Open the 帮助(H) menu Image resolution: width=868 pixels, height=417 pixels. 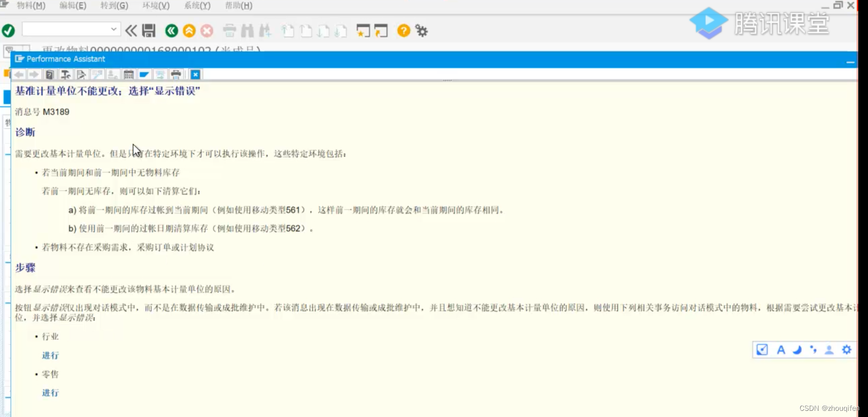coord(239,6)
